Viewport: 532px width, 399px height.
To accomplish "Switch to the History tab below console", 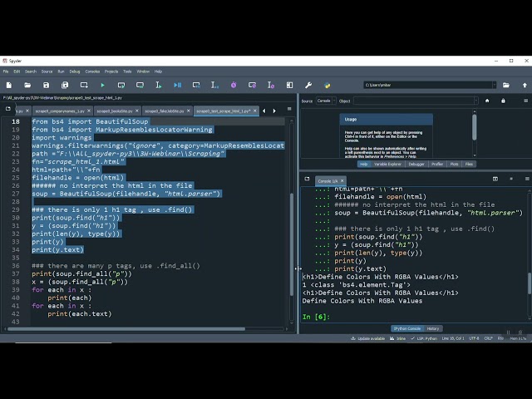I will coord(432,329).
